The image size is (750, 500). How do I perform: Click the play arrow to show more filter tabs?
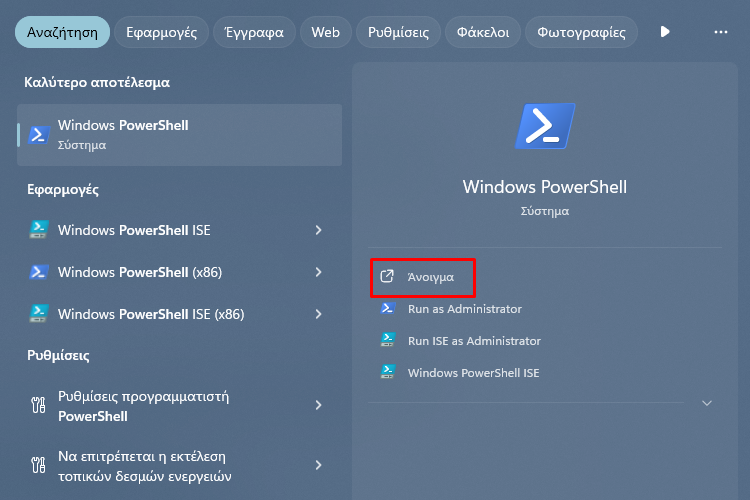(x=664, y=32)
